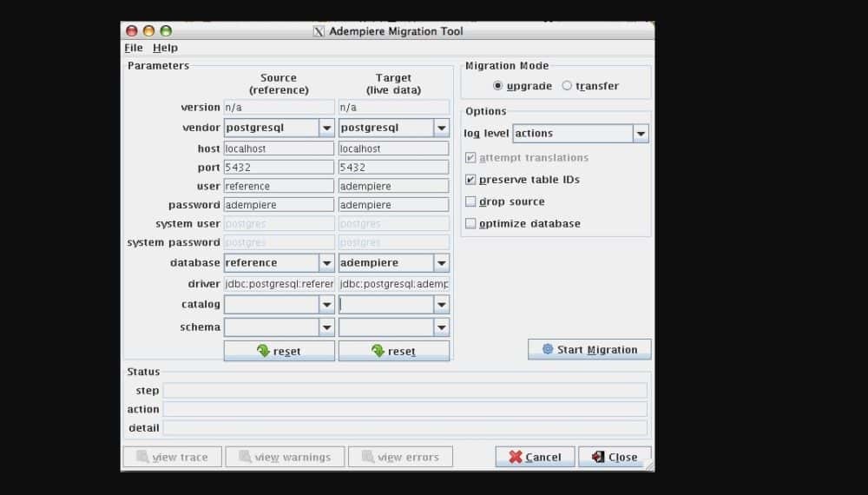
Task: Open the log level dropdown
Action: (641, 134)
